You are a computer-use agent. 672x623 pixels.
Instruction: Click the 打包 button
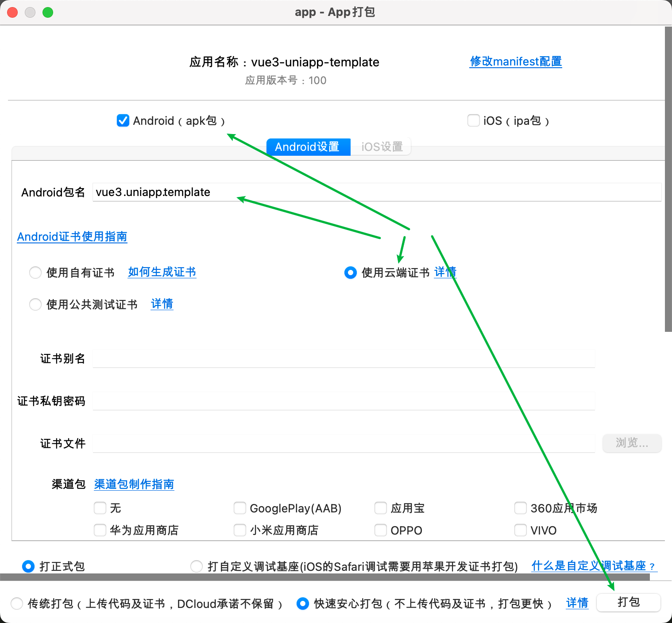(x=629, y=602)
